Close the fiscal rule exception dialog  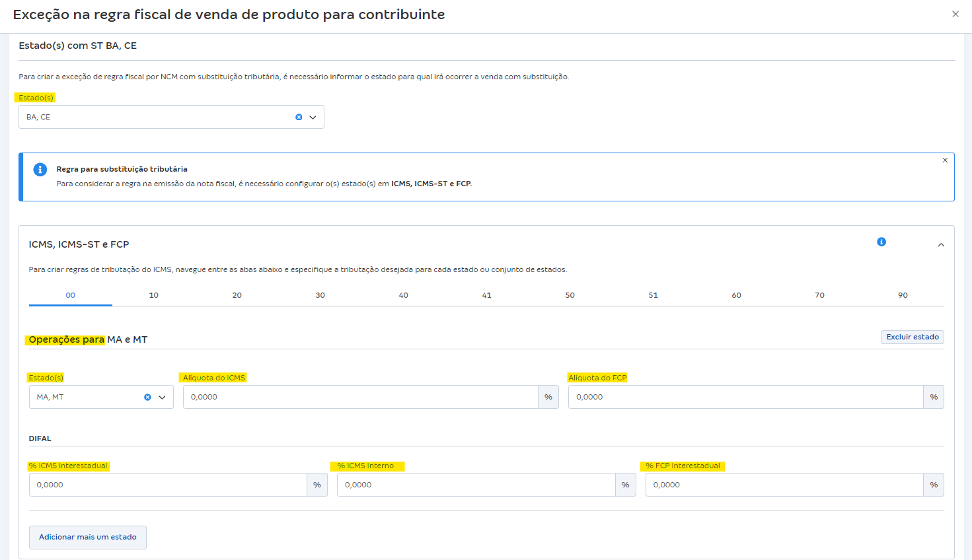pyautogui.click(x=955, y=14)
